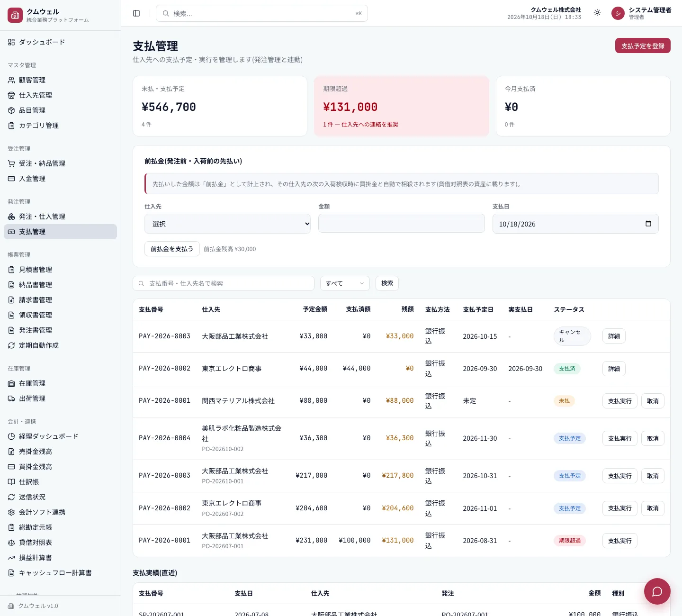Click the 金額 amount input field
Image resolution: width=682 pixels, height=616 pixels.
[x=402, y=223]
